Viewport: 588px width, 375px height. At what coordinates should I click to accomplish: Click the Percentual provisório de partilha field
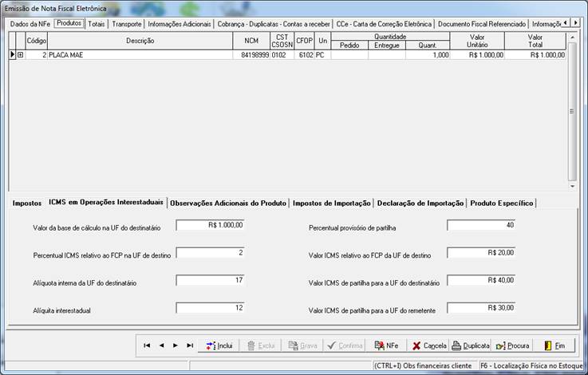coord(481,225)
